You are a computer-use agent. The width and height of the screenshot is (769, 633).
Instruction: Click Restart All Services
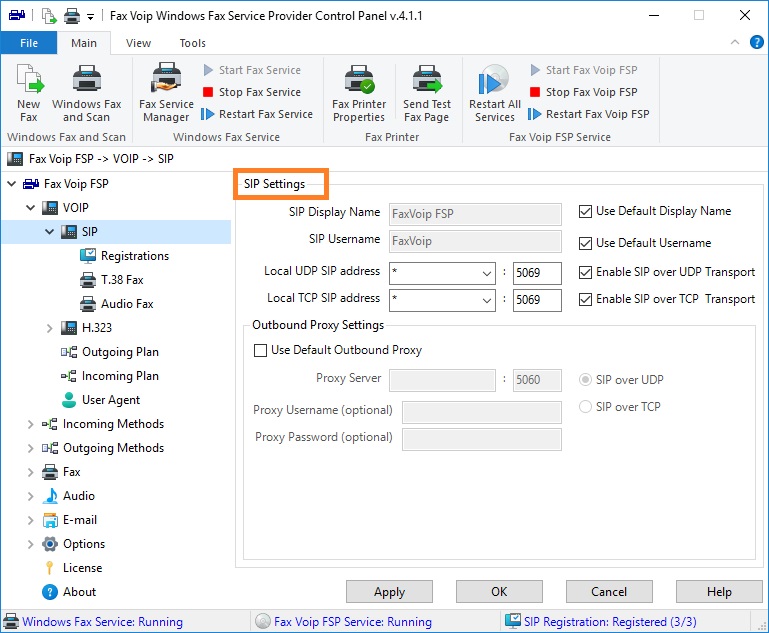point(494,93)
